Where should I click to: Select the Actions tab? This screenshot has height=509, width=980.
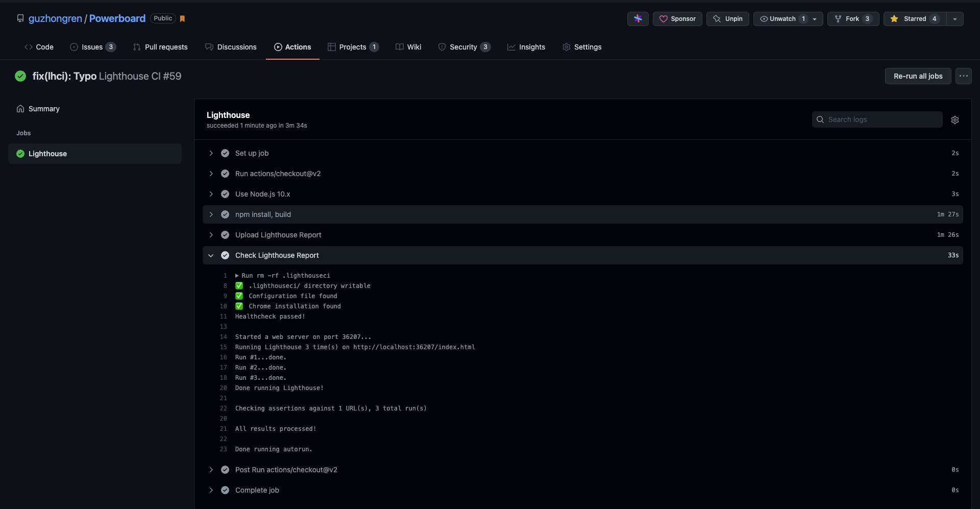tap(292, 47)
